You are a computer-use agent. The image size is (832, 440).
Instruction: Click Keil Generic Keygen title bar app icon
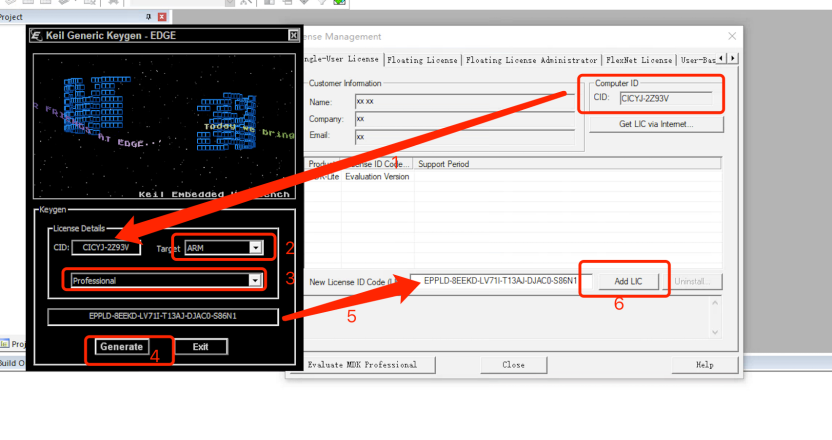(x=36, y=36)
